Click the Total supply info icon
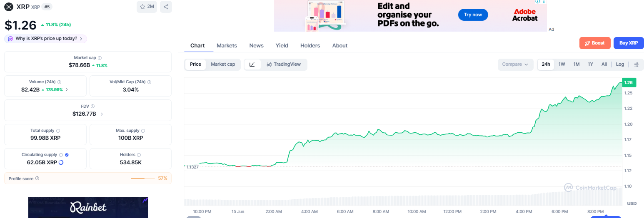This screenshot has width=644, height=218. click(58, 131)
